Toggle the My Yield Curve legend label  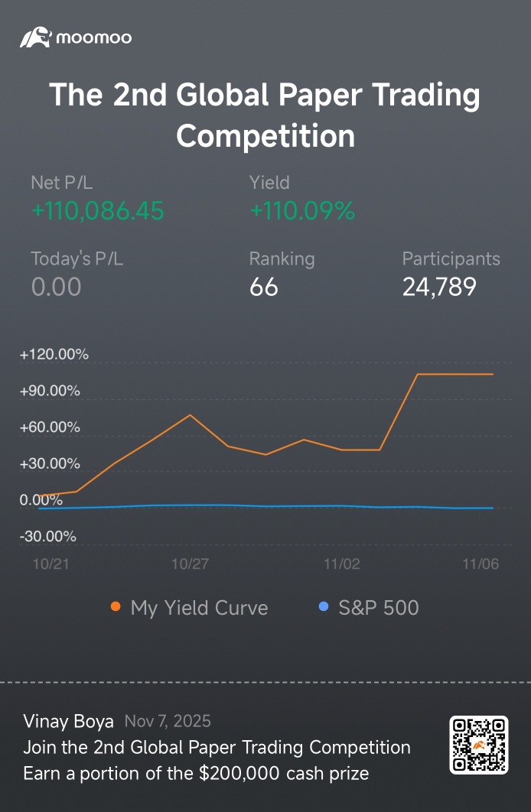pos(199,608)
